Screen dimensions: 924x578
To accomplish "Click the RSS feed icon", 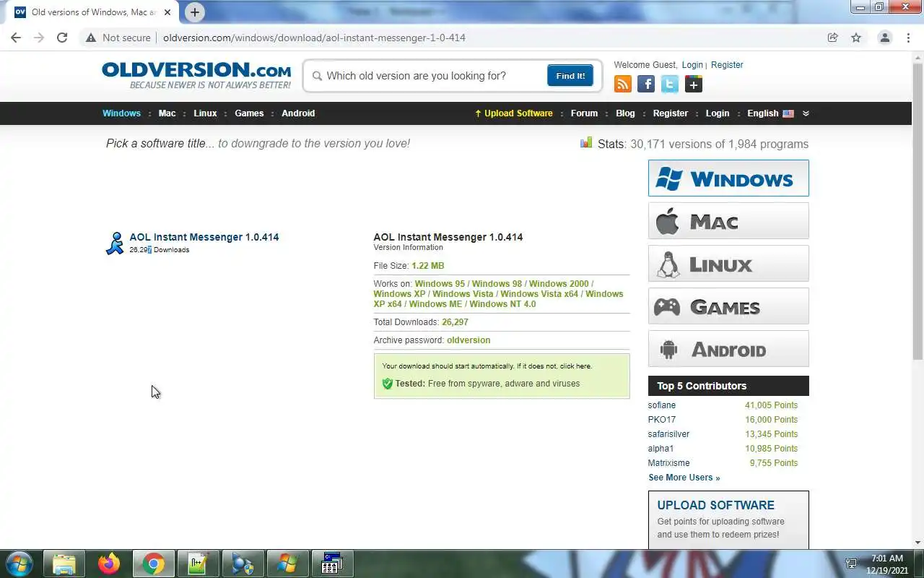I will click(622, 85).
